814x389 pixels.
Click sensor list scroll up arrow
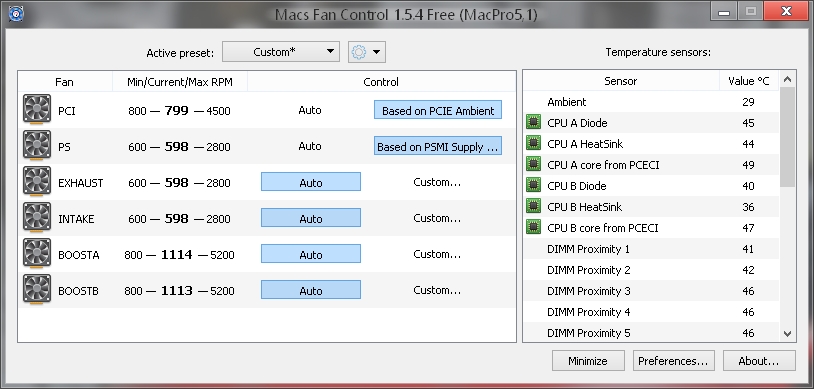[x=788, y=79]
